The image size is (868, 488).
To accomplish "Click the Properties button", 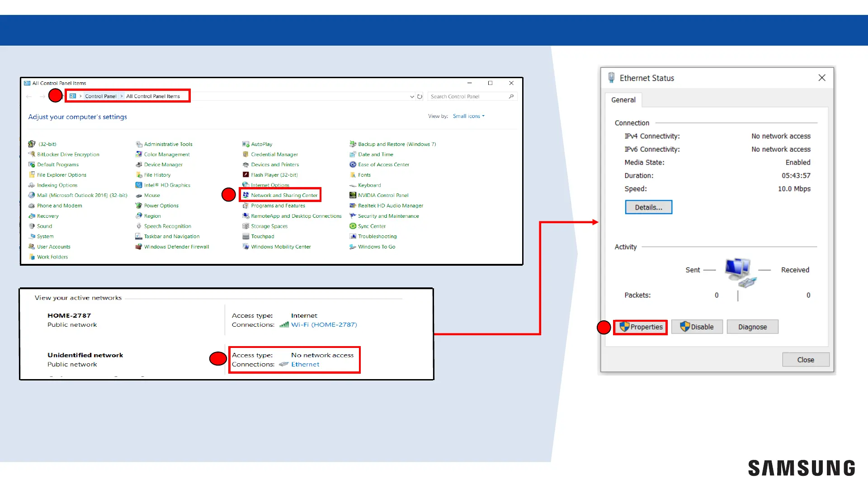I will [641, 327].
